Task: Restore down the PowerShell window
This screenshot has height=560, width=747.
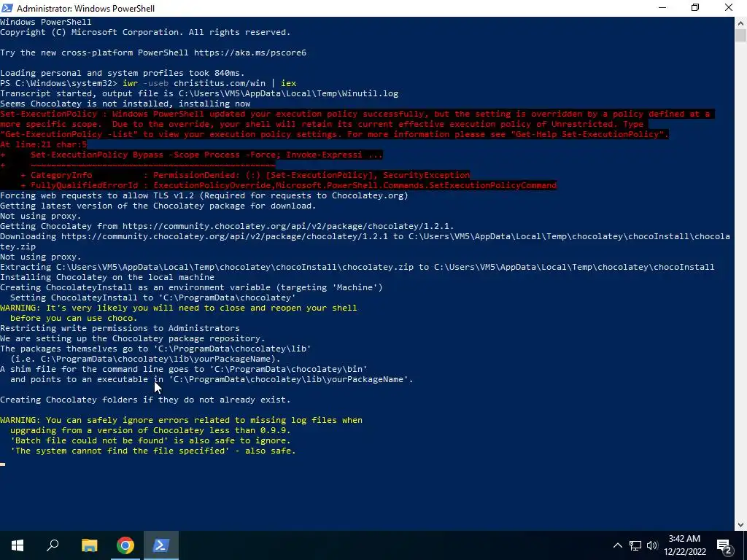Action: [695, 8]
